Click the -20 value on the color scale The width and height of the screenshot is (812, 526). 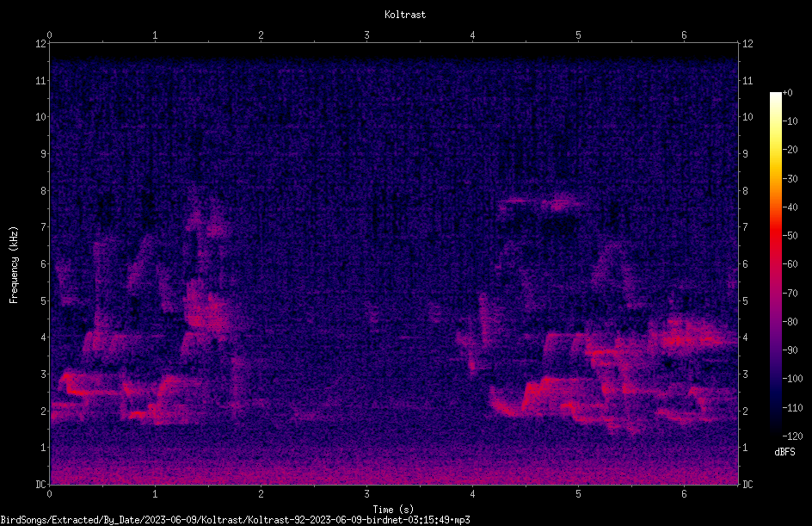790,150
